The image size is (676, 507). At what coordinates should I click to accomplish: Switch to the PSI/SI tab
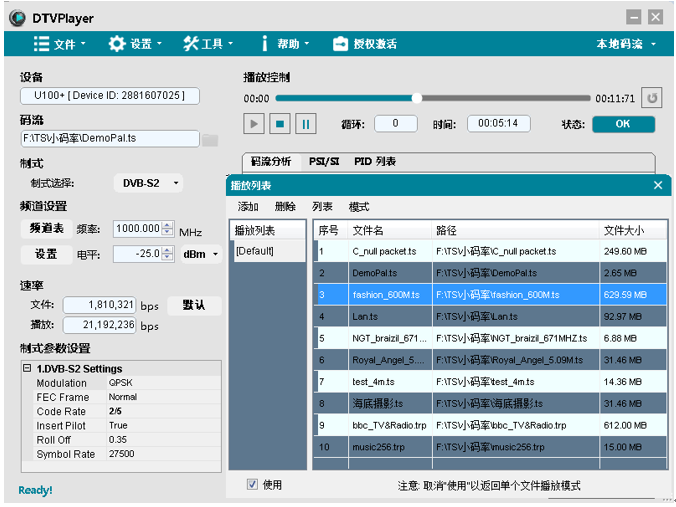tap(324, 161)
